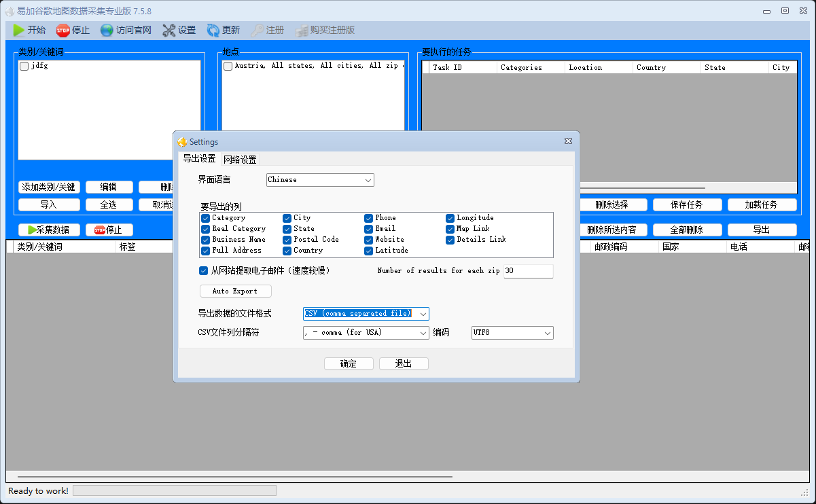Open the export file format (CSV) dropdown
Image resolution: width=816 pixels, height=504 pixels.
click(x=366, y=313)
